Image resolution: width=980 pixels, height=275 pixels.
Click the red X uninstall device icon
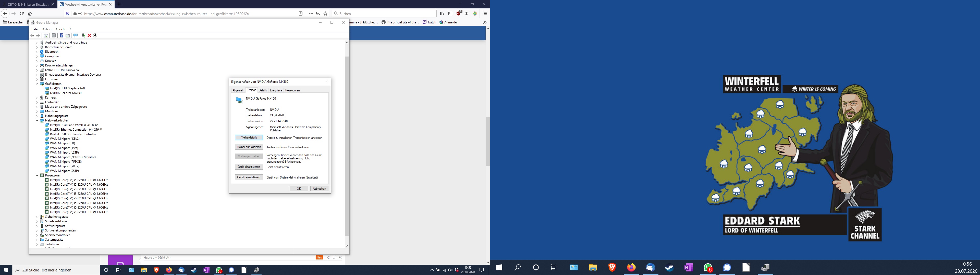click(x=89, y=35)
